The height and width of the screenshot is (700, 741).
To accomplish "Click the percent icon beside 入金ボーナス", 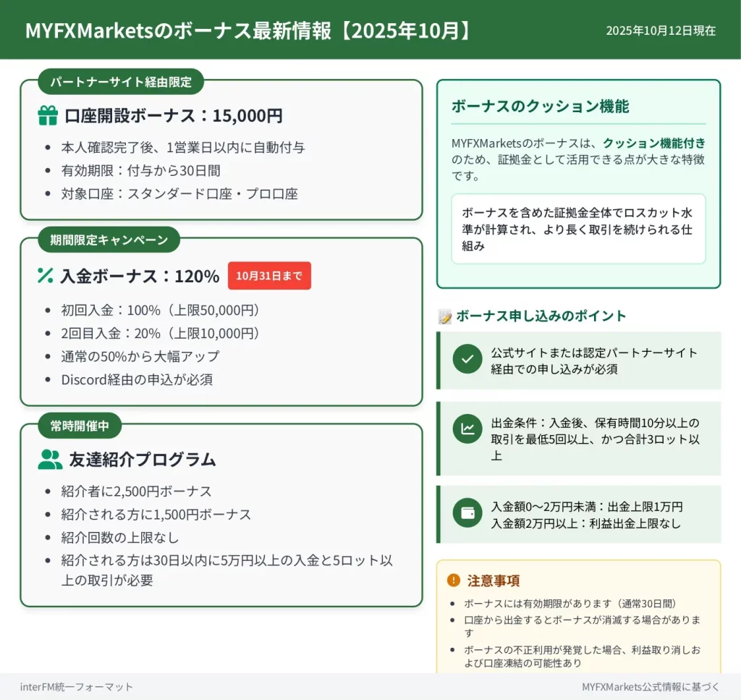I will click(46, 276).
